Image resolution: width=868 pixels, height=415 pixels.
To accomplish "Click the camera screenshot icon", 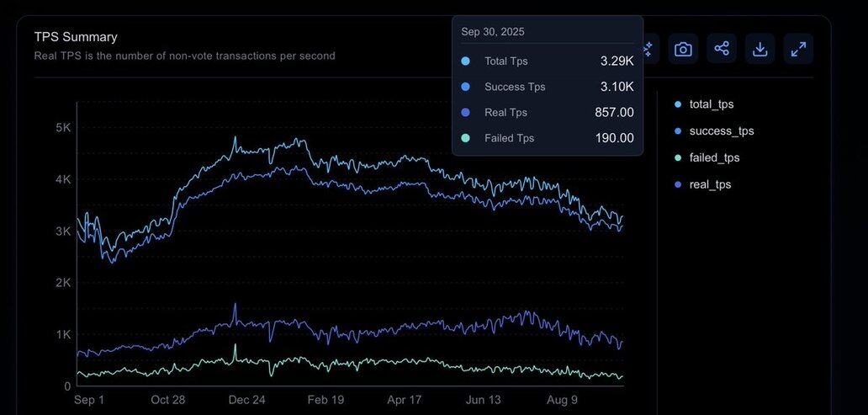I will click(683, 49).
